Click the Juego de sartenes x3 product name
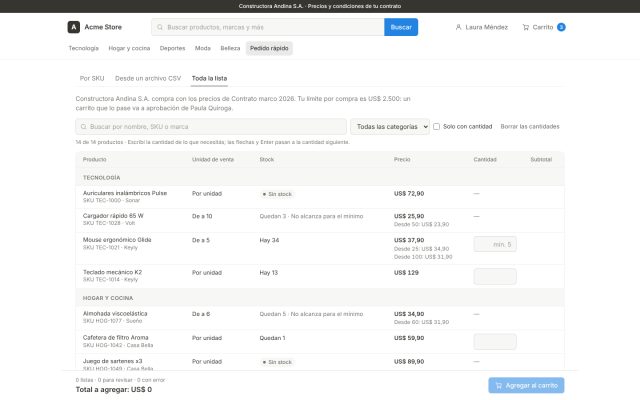640x400 pixels. pyautogui.click(x=113, y=361)
